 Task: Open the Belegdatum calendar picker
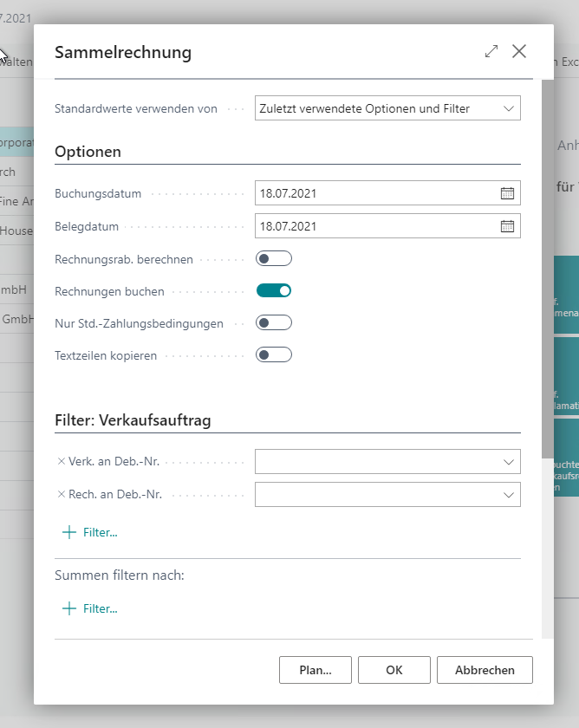pyautogui.click(x=507, y=226)
